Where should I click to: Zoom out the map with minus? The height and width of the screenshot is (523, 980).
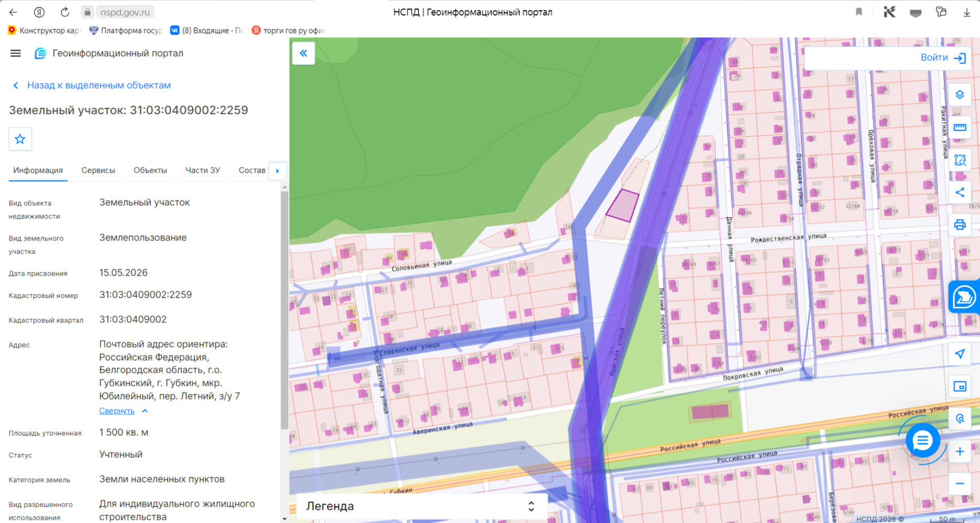pyautogui.click(x=960, y=484)
